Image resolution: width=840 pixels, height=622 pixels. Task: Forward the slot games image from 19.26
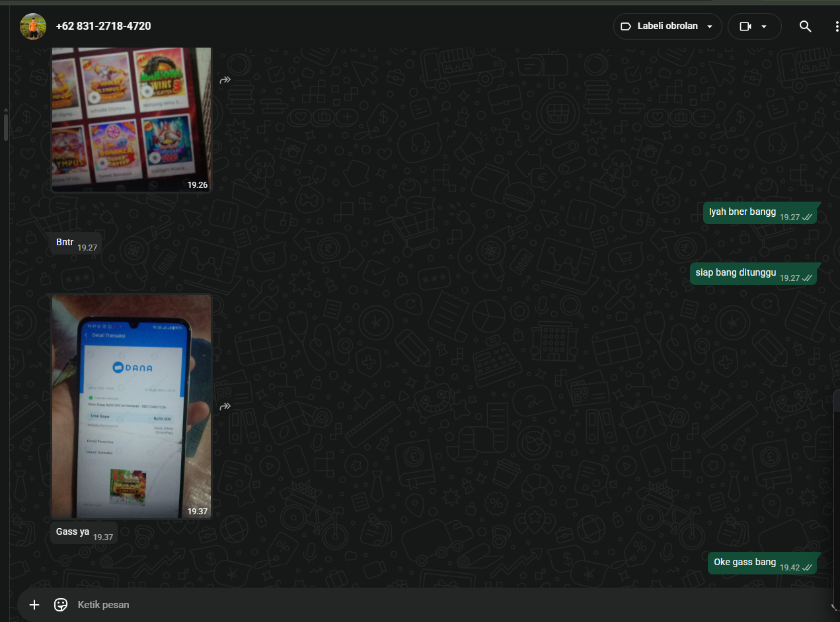(225, 80)
